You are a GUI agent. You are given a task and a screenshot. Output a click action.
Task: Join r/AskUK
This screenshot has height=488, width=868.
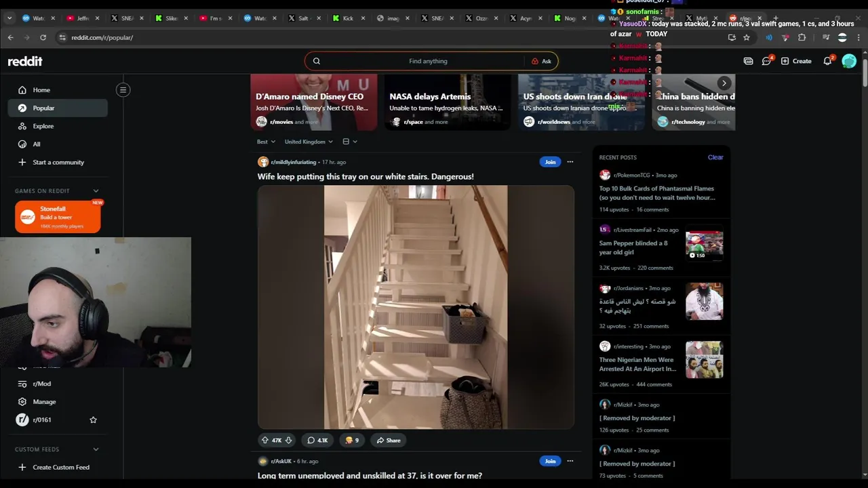(x=550, y=462)
